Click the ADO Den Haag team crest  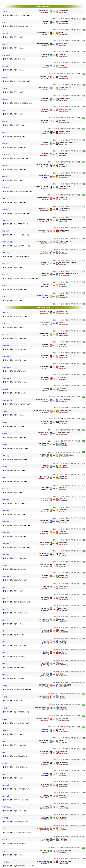pos(57,466)
